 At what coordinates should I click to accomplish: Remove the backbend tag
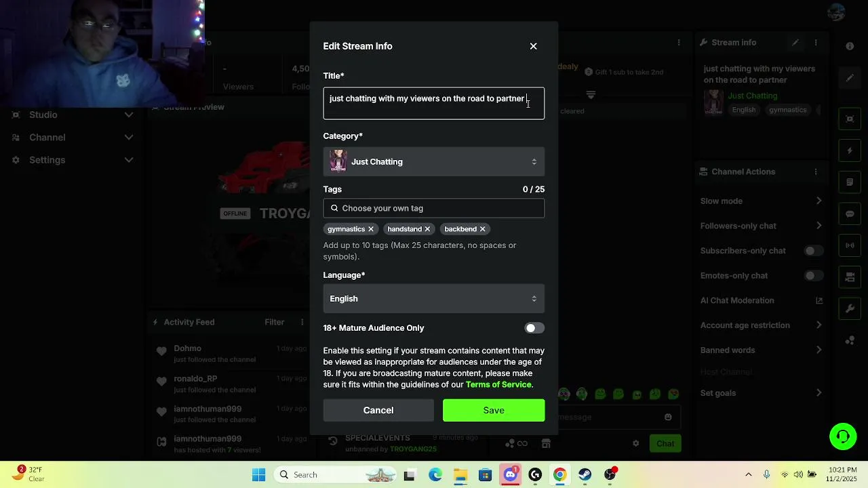pos(482,229)
